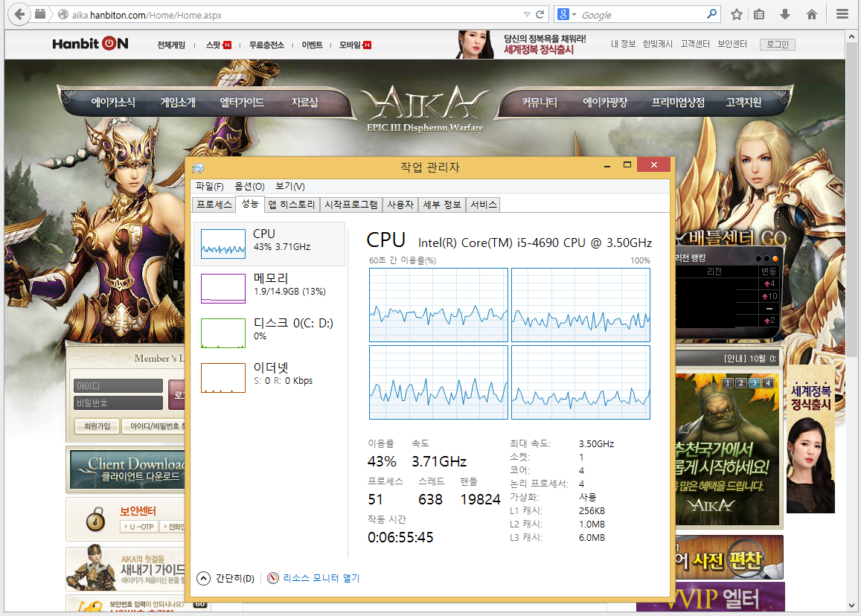Image resolution: width=861 pixels, height=616 pixels.
Task: Click the 로그인 button at top right
Action: pos(777,45)
